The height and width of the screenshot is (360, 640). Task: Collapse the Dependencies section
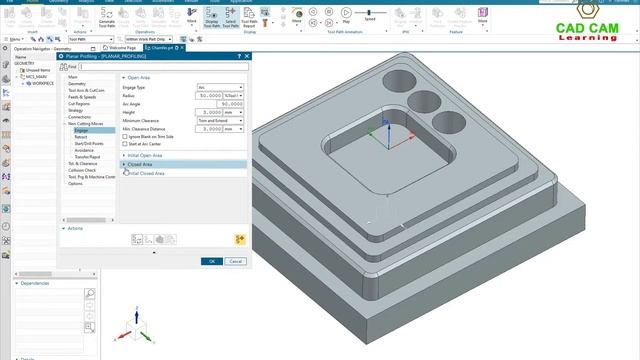(x=17, y=283)
